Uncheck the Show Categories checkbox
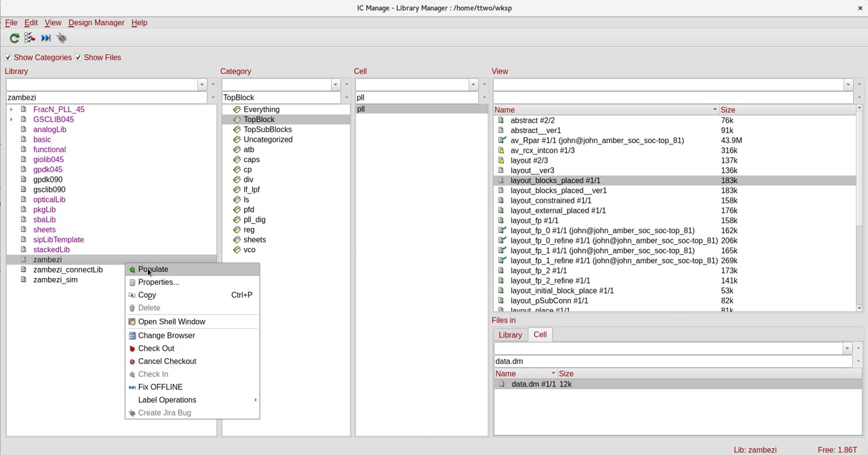The image size is (868, 455). pyautogui.click(x=8, y=58)
